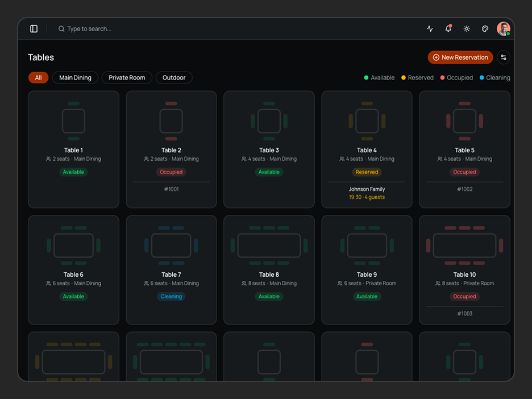Viewport: 532px width, 399px height.
Task: Select the Table 7 Cleaning status badge
Action: click(171, 297)
